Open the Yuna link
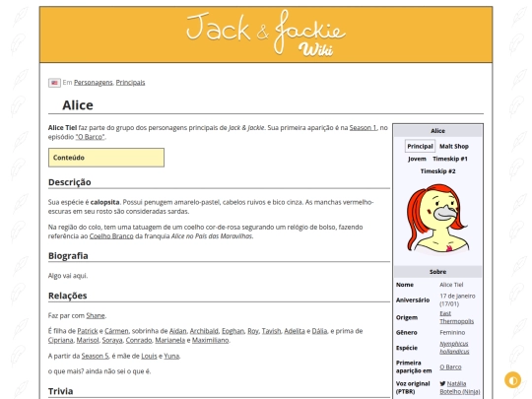 click(x=171, y=356)
